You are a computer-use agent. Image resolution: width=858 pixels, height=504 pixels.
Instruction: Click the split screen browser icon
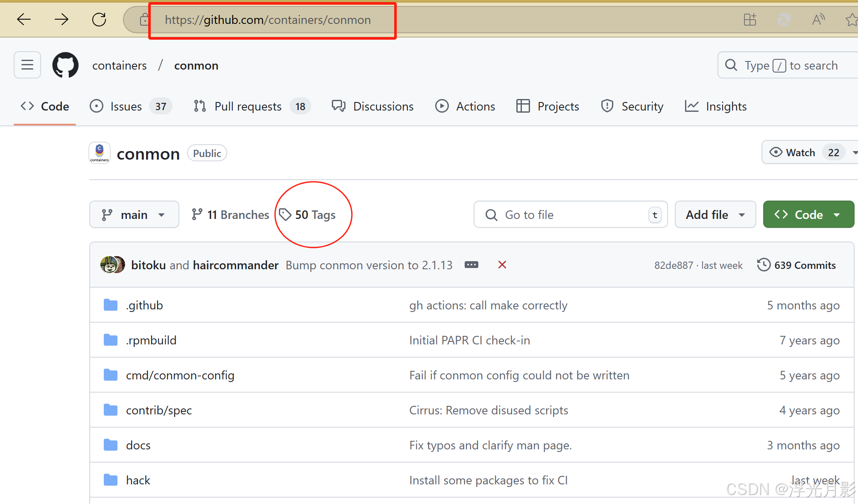pyautogui.click(x=750, y=20)
